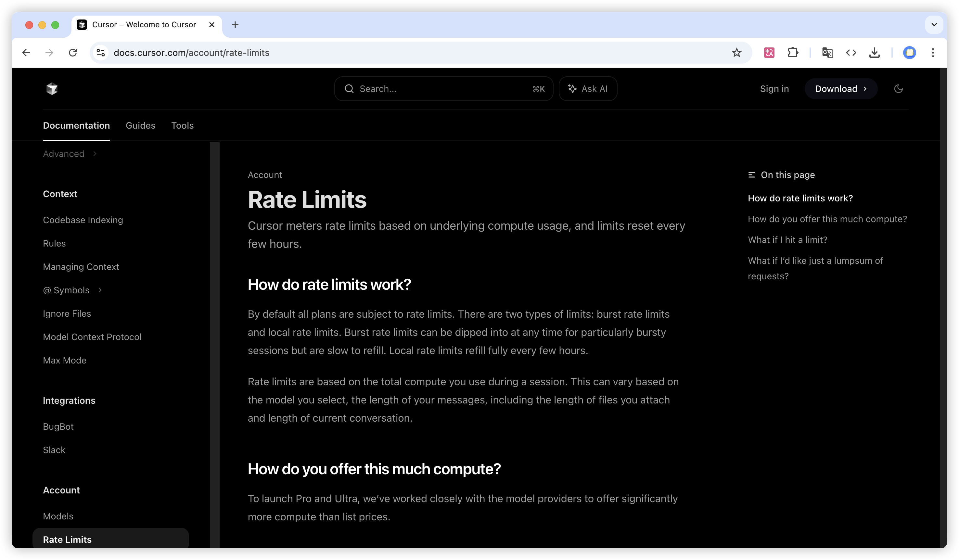Image resolution: width=959 pixels, height=560 pixels.
Task: Click the page scrollbar on right
Action: click(943, 308)
